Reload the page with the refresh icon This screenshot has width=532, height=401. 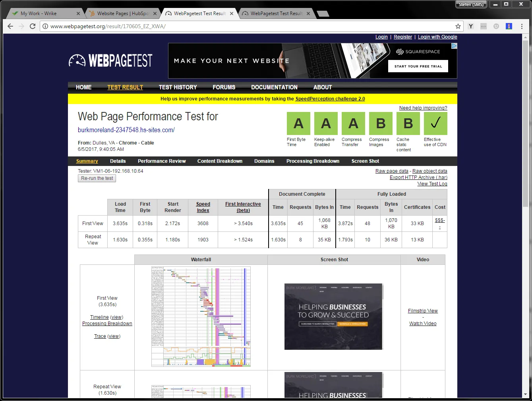click(33, 26)
